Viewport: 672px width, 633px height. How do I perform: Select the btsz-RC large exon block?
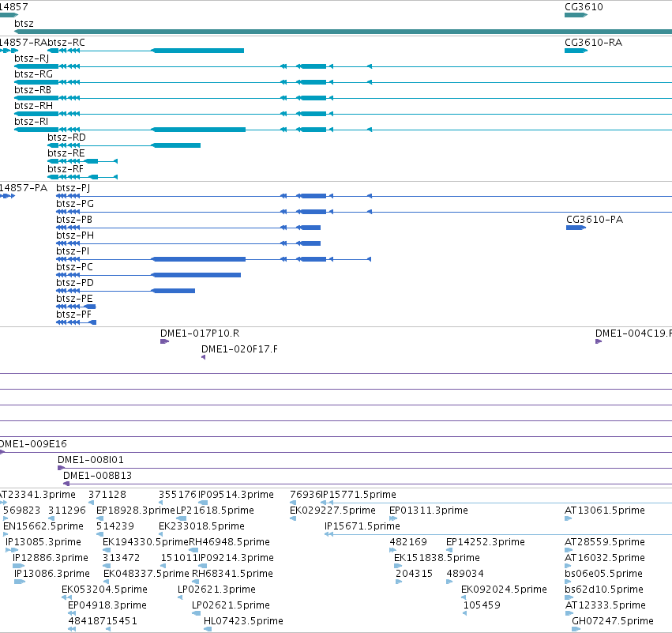click(x=197, y=51)
